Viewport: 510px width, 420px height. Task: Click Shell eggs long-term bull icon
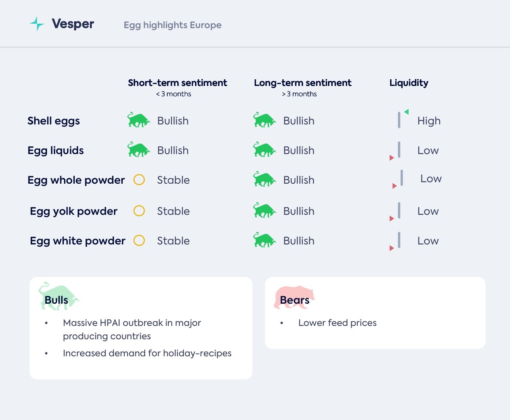click(264, 120)
